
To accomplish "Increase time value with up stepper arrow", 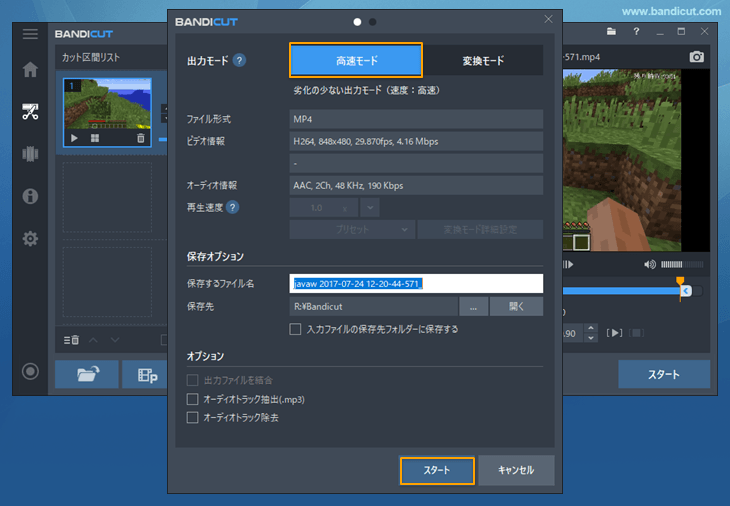I will point(591,328).
